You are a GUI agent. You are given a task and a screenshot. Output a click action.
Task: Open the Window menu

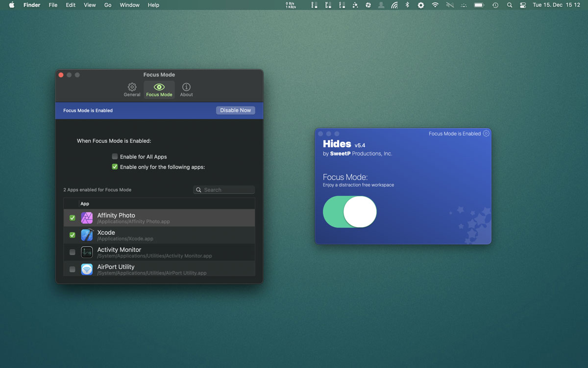pyautogui.click(x=129, y=5)
